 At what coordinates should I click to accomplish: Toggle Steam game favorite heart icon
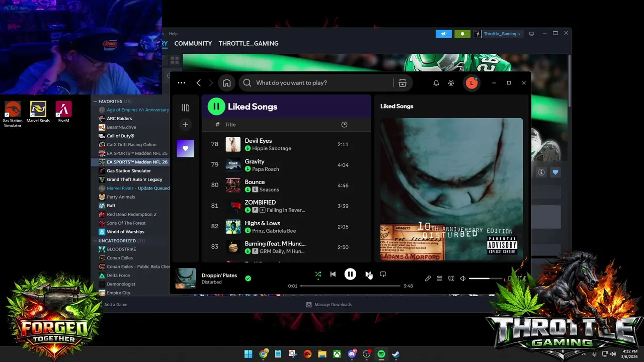(555, 172)
